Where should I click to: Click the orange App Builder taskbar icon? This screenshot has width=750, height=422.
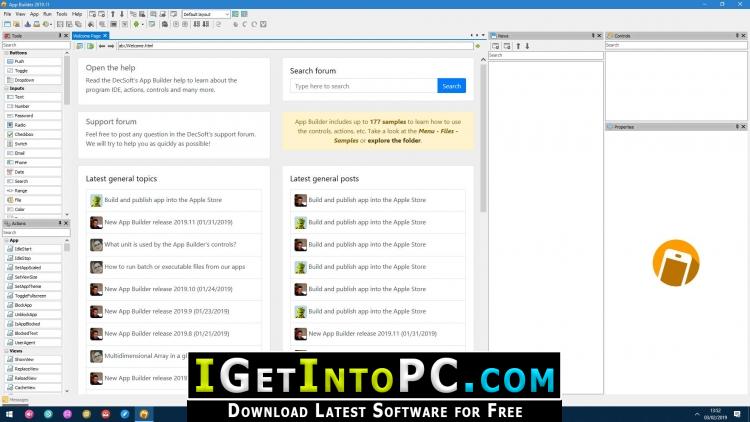click(x=143, y=414)
